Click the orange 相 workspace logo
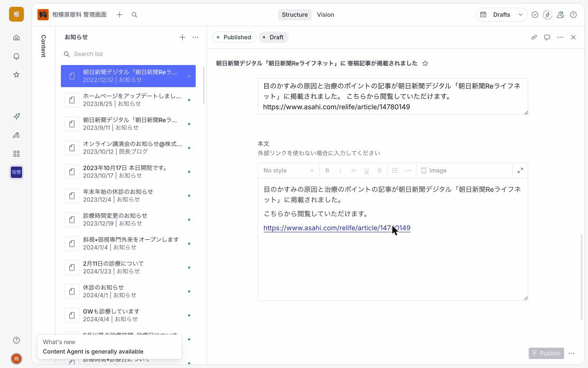This screenshot has width=588, height=368. 16,14
